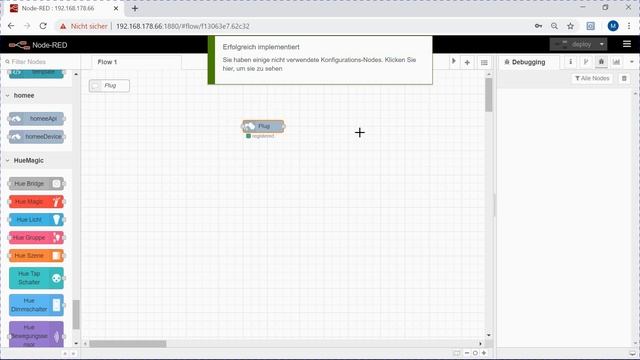Select the Debugging sidebar tab

click(x=528, y=62)
